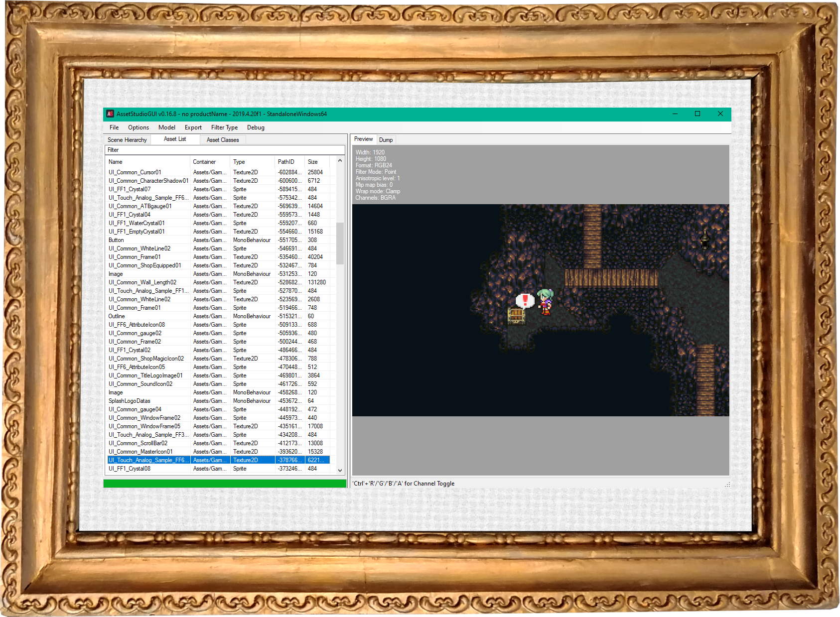Screen dimensions: 840x617
Task: Click the AssetStudio app icon in title bar
Action: (110, 114)
